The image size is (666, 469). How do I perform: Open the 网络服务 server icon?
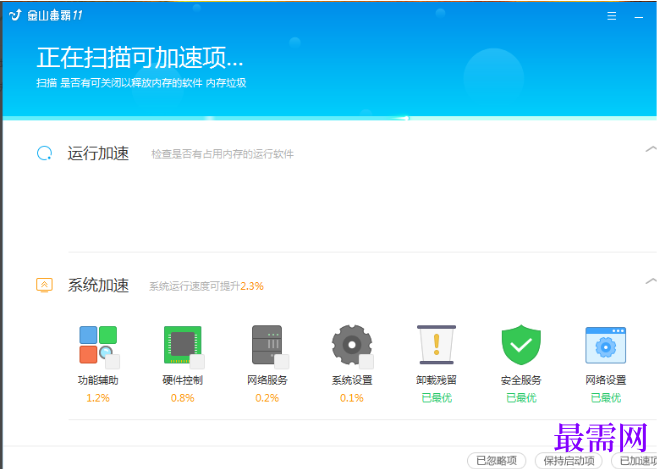pyautogui.click(x=267, y=345)
